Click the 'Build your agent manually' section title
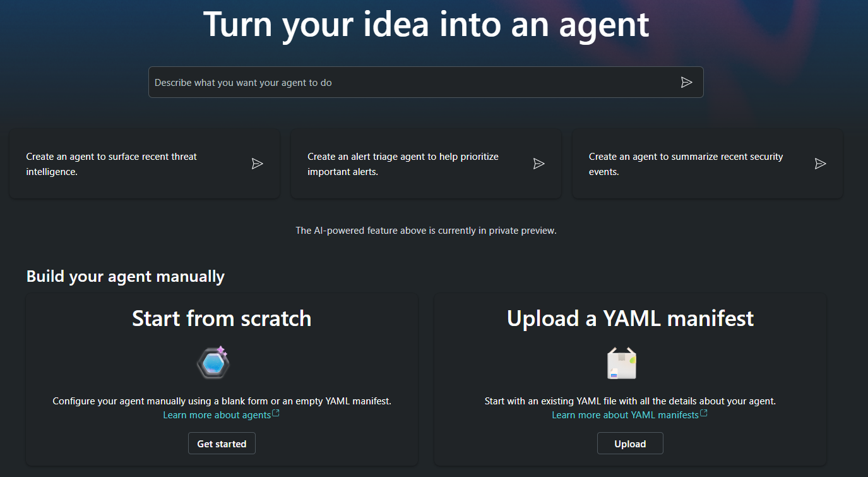 (x=126, y=277)
